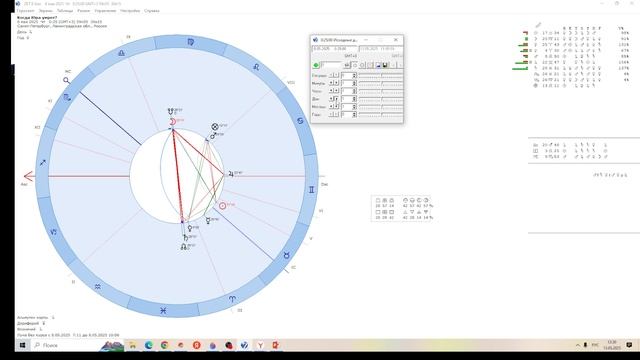Step Минуты forward with right arrow
This screenshot has height=360, width=640.
click(x=336, y=83)
